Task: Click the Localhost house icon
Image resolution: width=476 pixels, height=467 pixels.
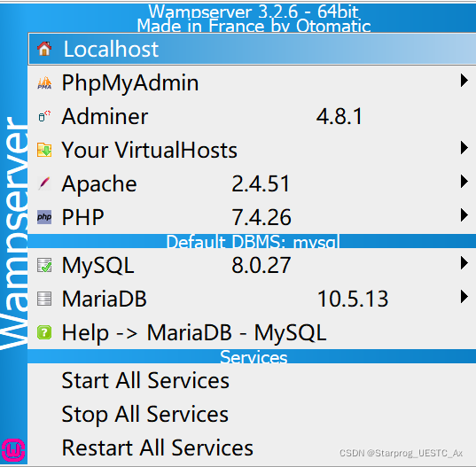Action: (x=44, y=49)
